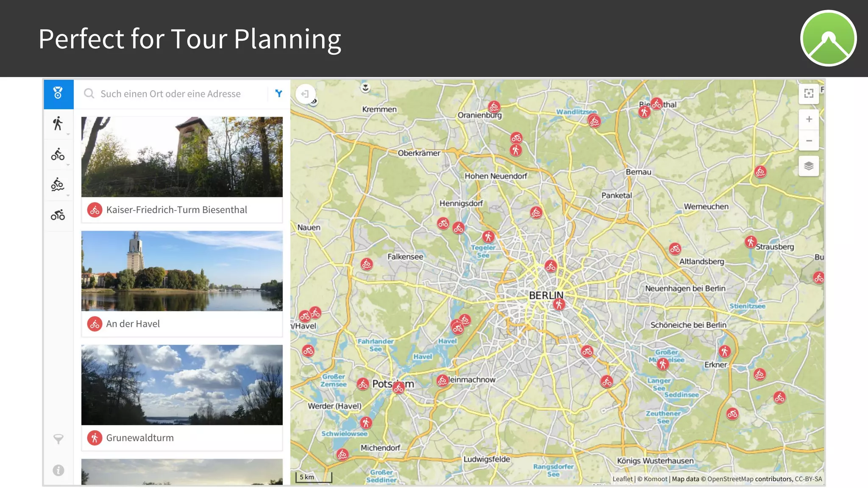
Task: Click the hiking marker north of Erkner
Action: pos(725,351)
